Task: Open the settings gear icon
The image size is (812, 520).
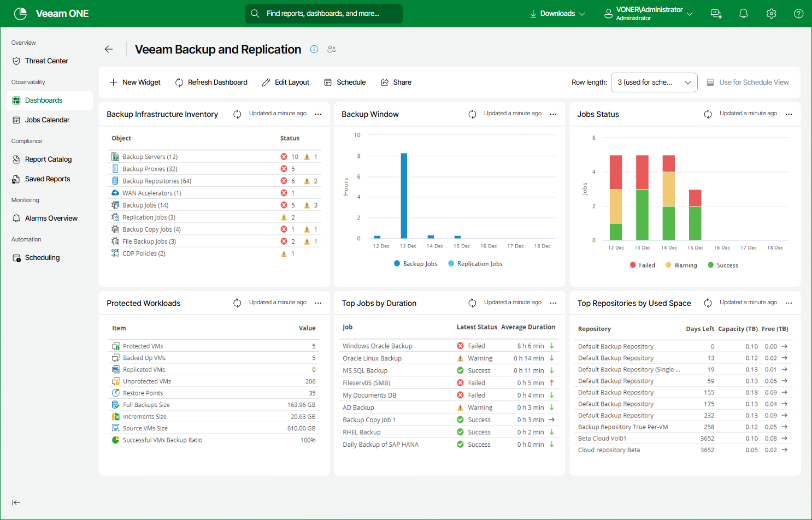Action: [x=771, y=14]
